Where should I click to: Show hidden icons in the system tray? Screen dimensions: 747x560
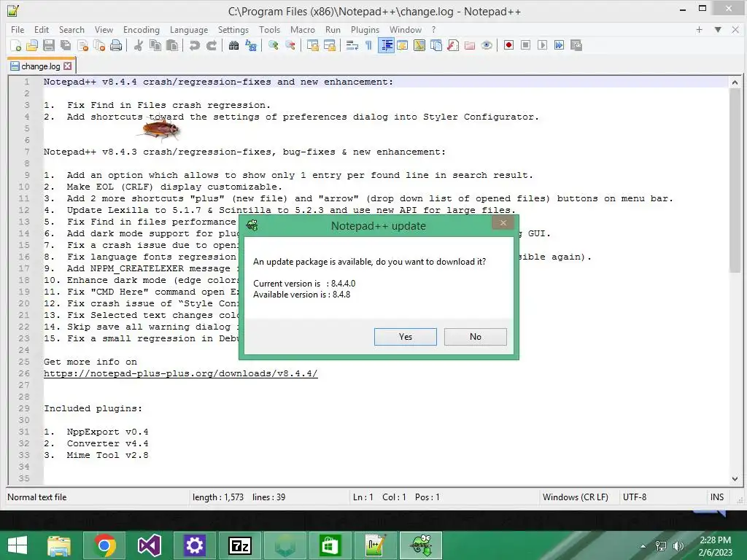pos(643,546)
